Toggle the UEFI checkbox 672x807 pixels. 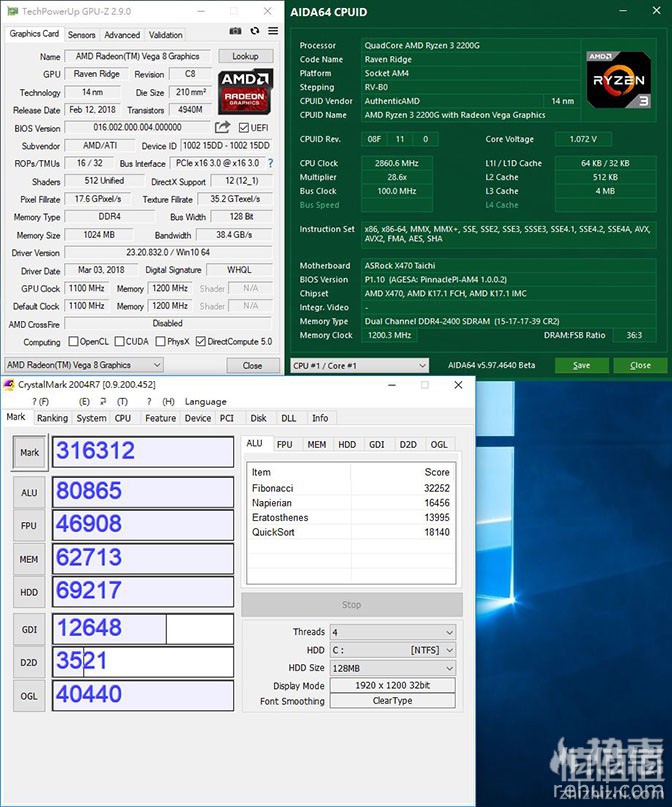coord(244,127)
